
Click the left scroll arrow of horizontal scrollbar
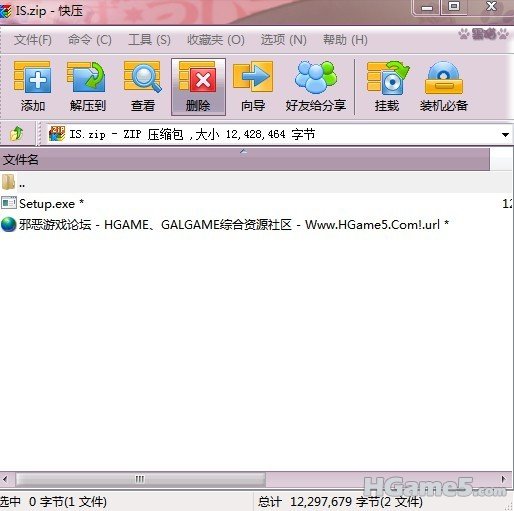tap(5, 479)
